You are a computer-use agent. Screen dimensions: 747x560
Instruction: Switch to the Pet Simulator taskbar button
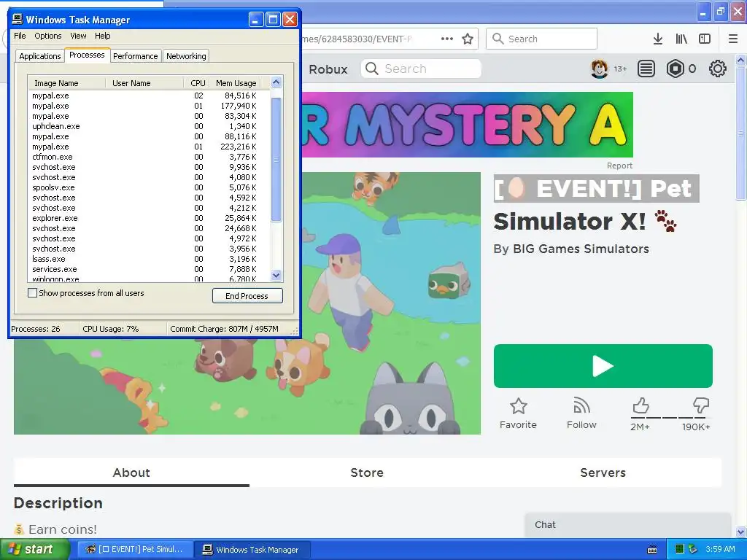[135, 550]
